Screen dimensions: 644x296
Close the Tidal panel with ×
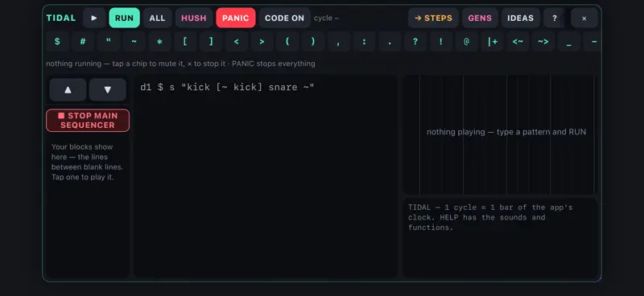(584, 18)
